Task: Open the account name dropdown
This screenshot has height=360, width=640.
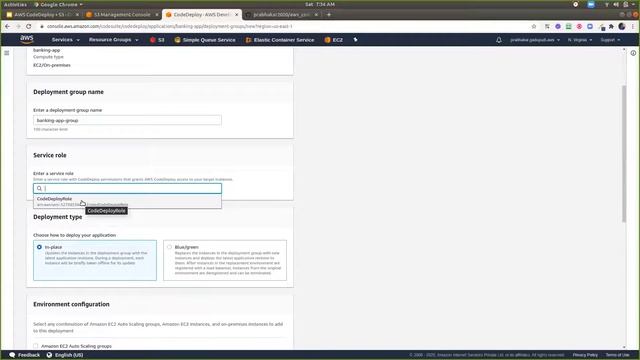Action: pyautogui.click(x=535, y=40)
